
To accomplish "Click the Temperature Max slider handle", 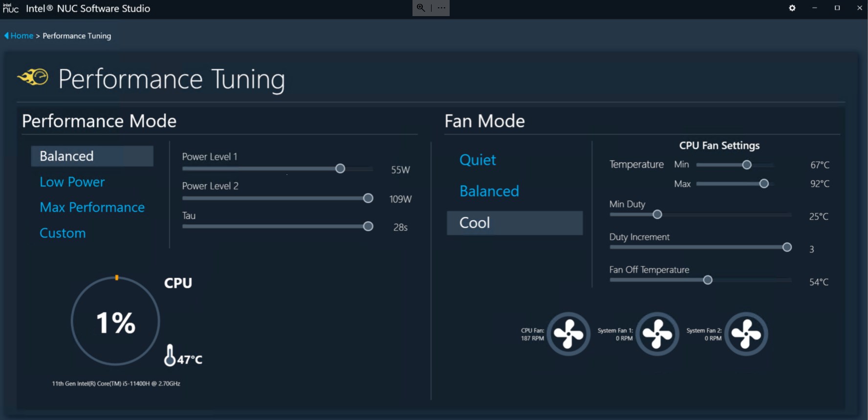I will click(764, 184).
